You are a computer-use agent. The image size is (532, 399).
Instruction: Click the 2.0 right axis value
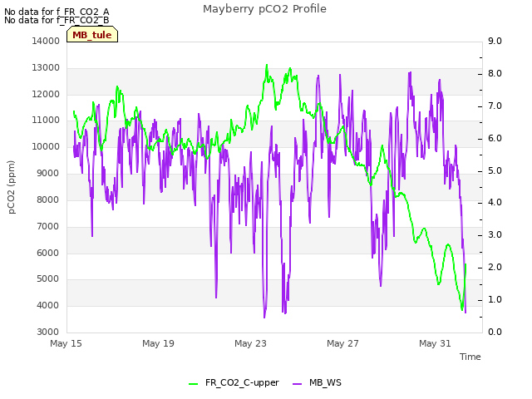click(495, 267)
